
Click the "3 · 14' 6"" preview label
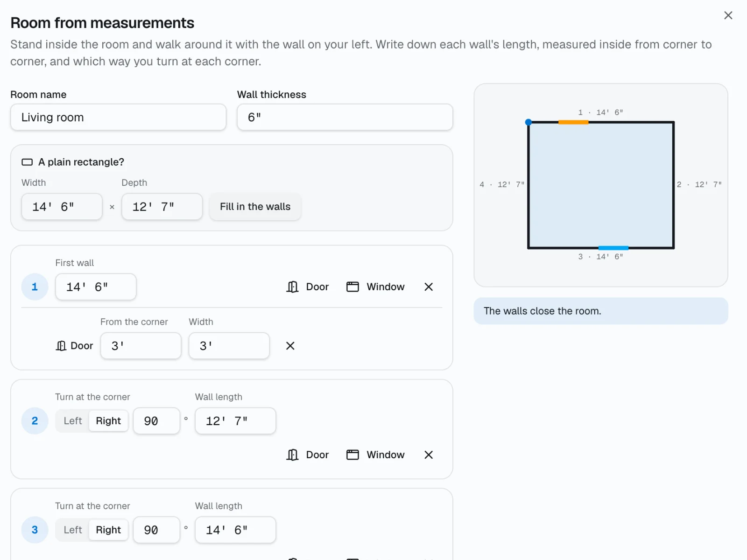pyautogui.click(x=600, y=257)
